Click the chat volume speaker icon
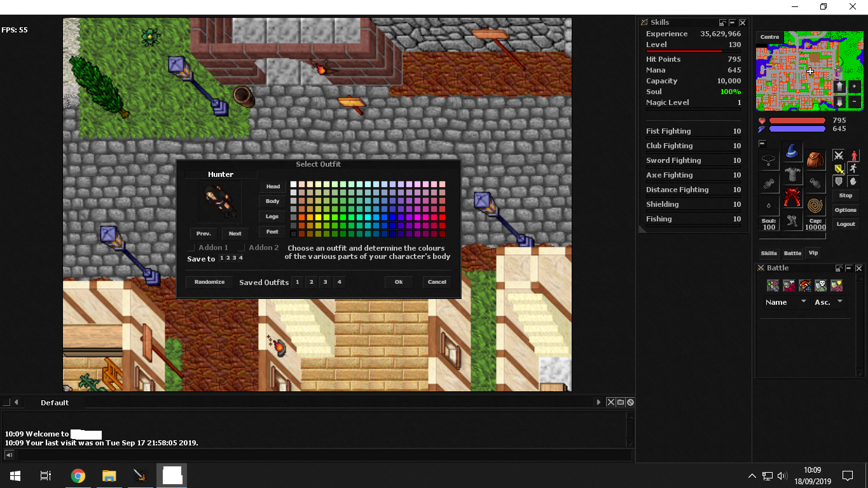Image resolution: width=868 pixels, height=488 pixels. pos(9,455)
